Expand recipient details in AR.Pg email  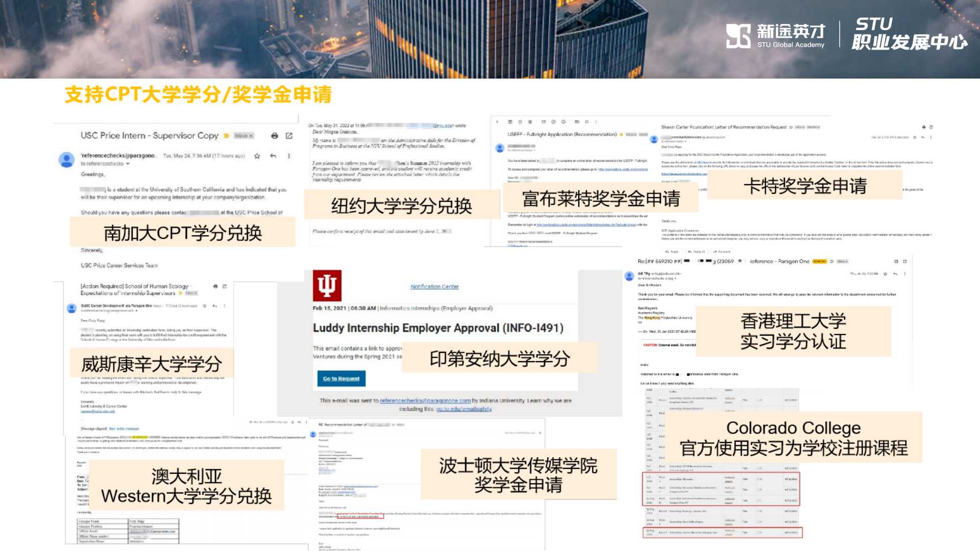coord(675,279)
